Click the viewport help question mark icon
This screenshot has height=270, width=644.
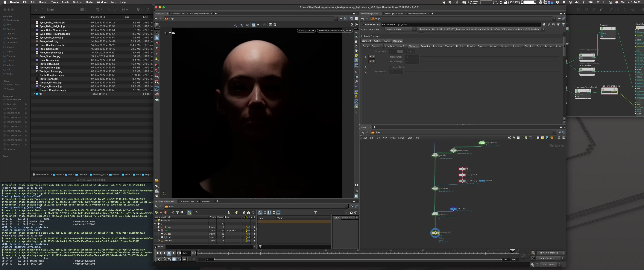[x=356, y=25]
